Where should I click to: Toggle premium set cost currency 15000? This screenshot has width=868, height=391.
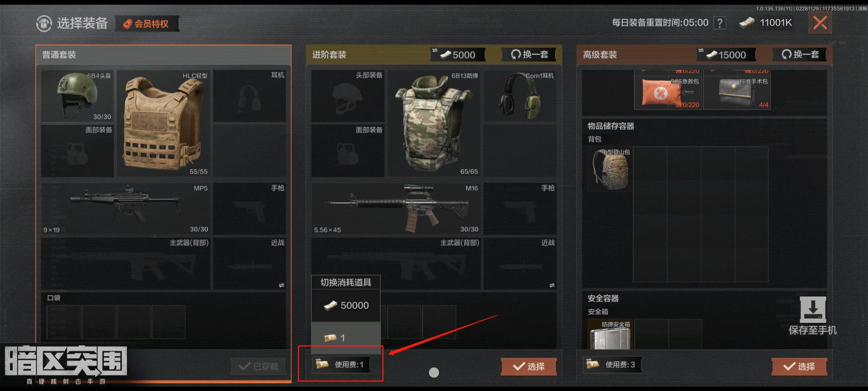coord(726,55)
